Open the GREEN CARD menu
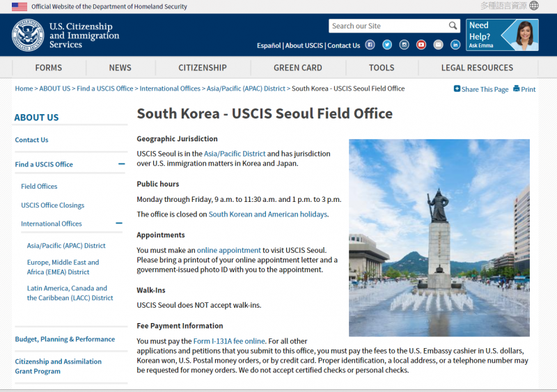The height and width of the screenshot is (392, 557). click(298, 68)
